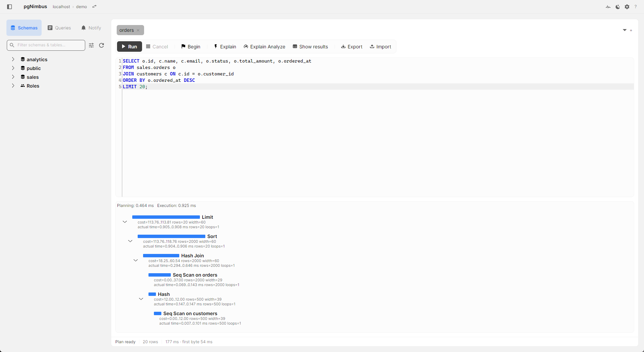Export the query results
The height and width of the screenshot is (352, 644).
tap(352, 47)
